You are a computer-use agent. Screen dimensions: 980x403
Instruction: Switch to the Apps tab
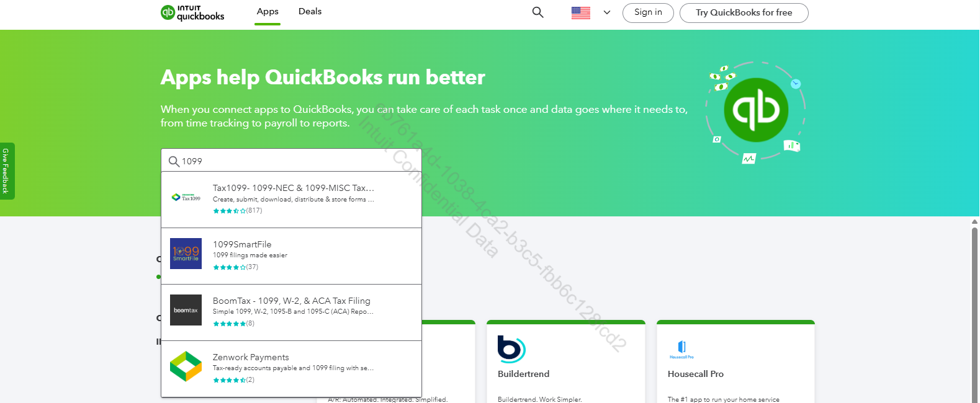267,11
